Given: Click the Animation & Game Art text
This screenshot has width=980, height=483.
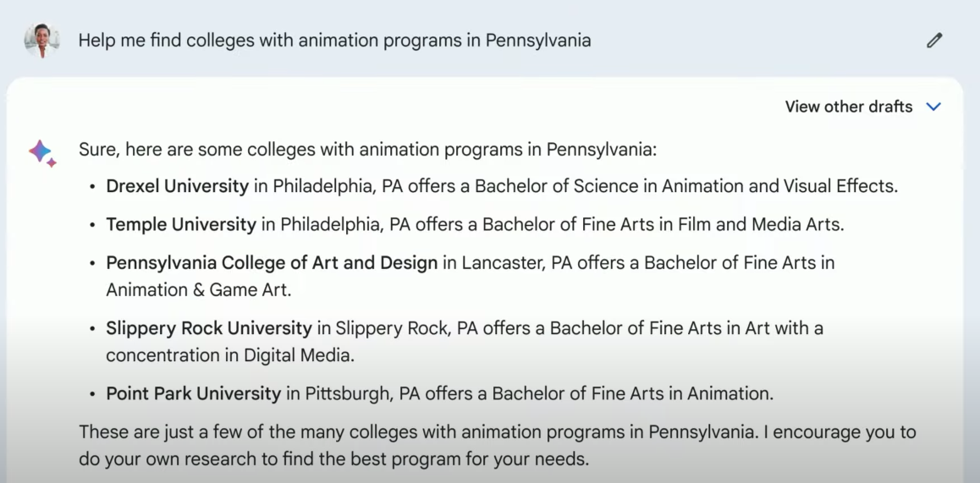Looking at the screenshot, I should point(199,290).
